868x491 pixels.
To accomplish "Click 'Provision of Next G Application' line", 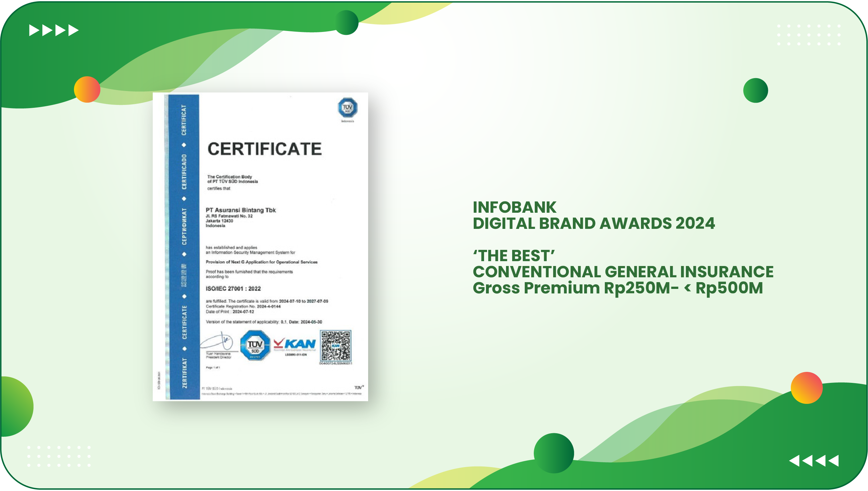I will 262,262.
